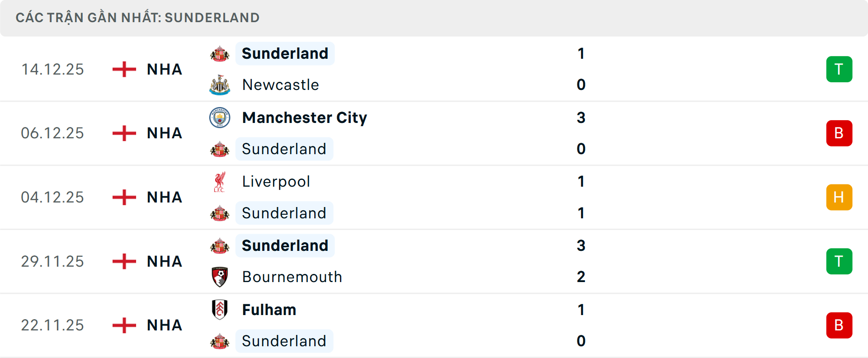Click the Manchester City team name link

point(304,118)
